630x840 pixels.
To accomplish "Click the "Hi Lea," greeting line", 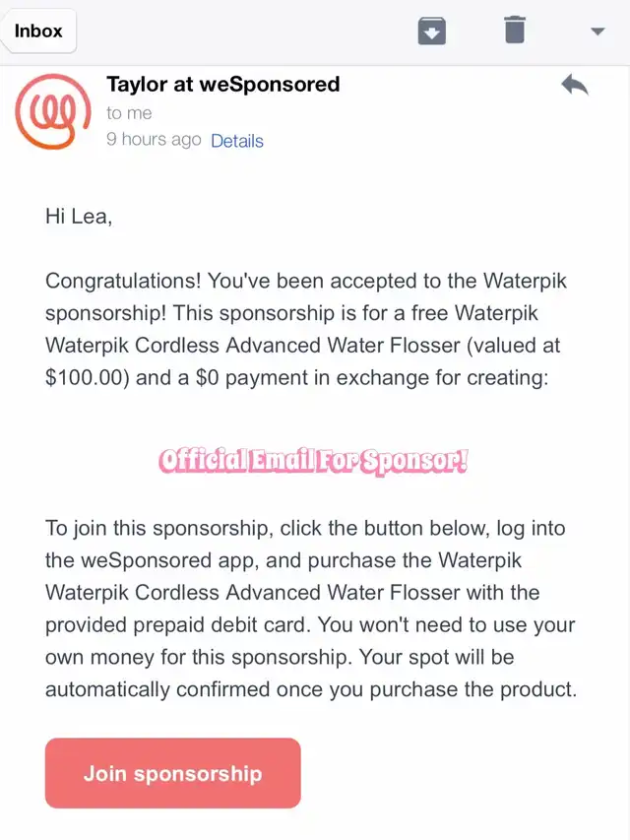I will [79, 217].
